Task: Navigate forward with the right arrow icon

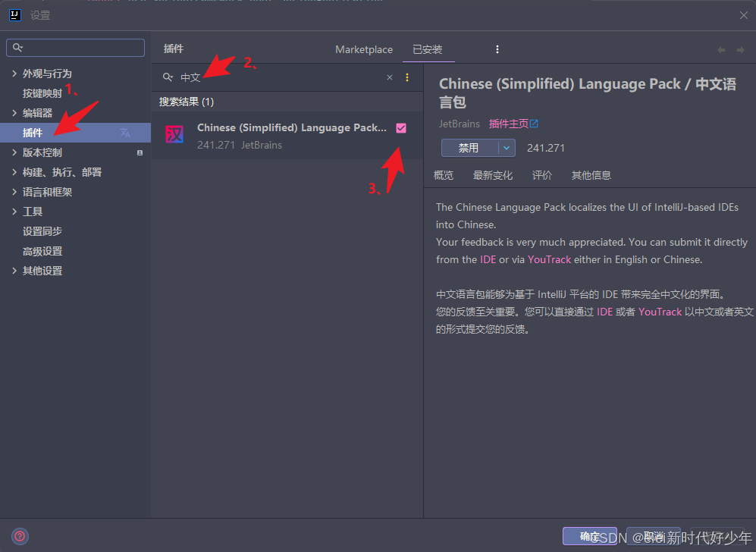Action: 740,49
